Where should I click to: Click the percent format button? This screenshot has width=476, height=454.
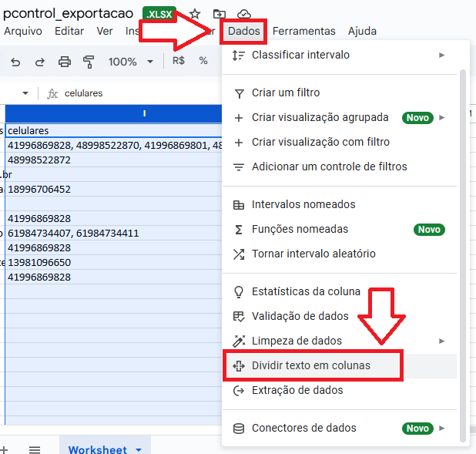click(203, 61)
